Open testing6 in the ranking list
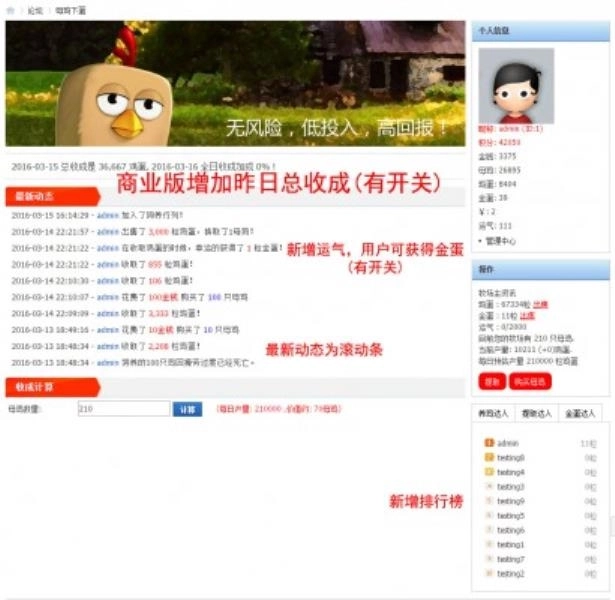 tap(511, 531)
